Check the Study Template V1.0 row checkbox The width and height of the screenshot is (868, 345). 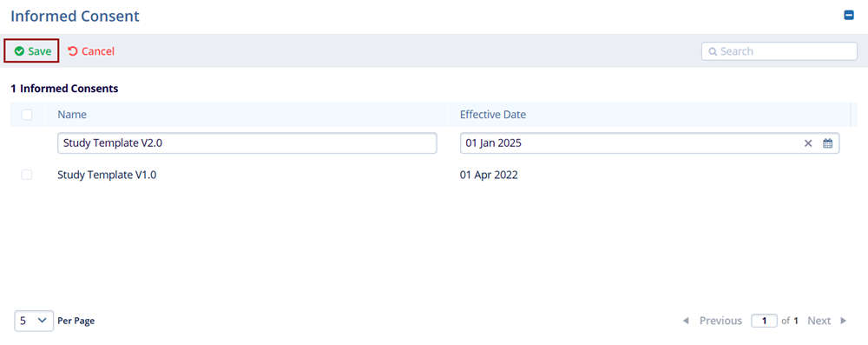[27, 175]
